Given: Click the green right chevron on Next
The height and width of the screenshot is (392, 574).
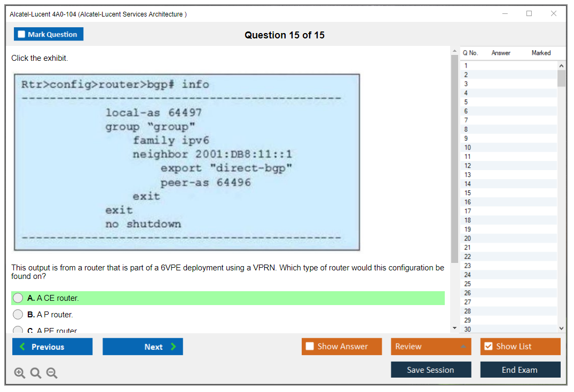Looking at the screenshot, I should (173, 347).
